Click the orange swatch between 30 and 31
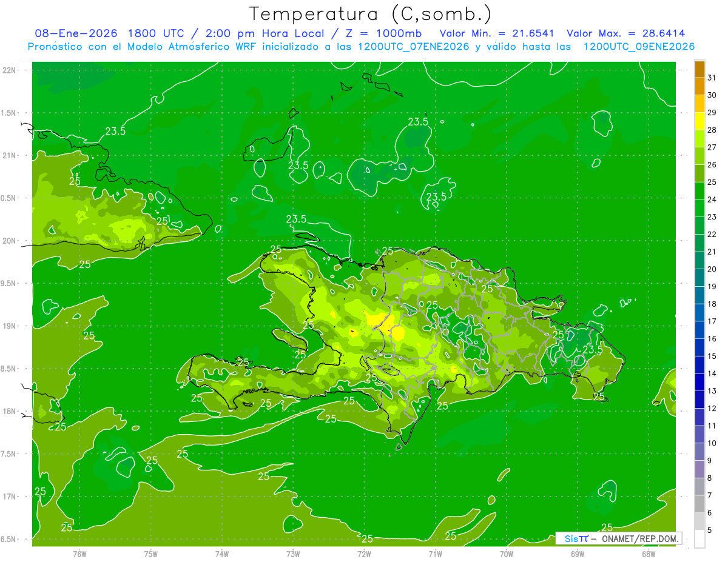728x562 pixels. (x=699, y=87)
